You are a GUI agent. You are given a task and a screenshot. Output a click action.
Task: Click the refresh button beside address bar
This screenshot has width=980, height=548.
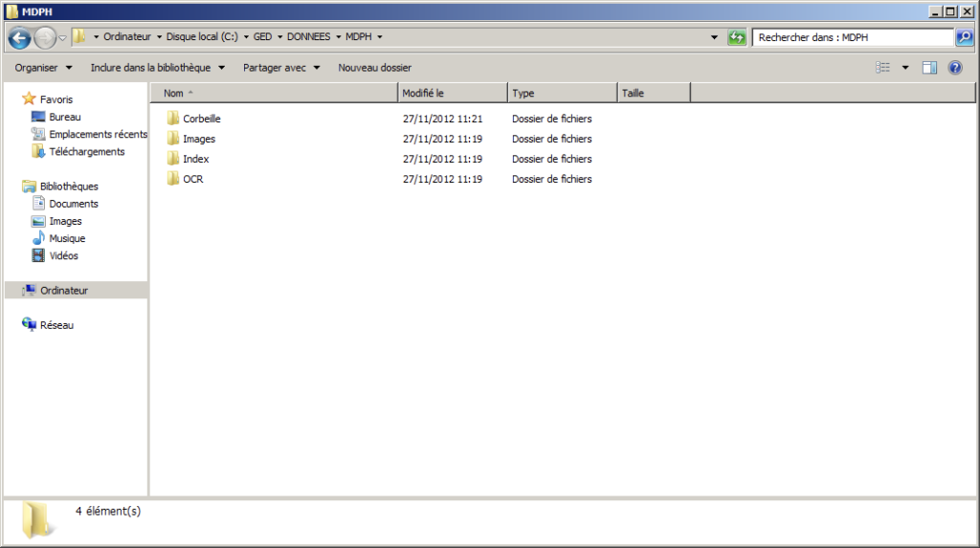click(736, 37)
